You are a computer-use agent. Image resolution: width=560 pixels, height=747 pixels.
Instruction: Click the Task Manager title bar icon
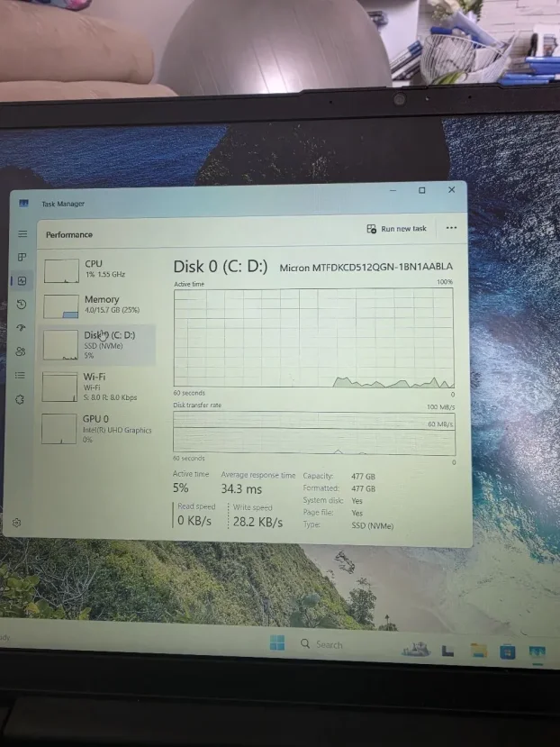click(x=23, y=204)
